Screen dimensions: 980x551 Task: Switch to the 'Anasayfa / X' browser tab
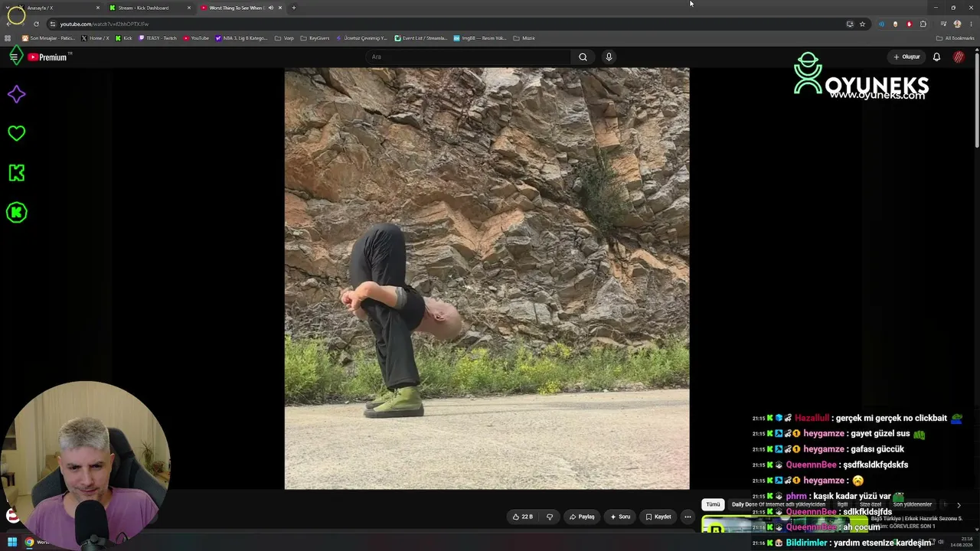pyautogui.click(x=58, y=8)
